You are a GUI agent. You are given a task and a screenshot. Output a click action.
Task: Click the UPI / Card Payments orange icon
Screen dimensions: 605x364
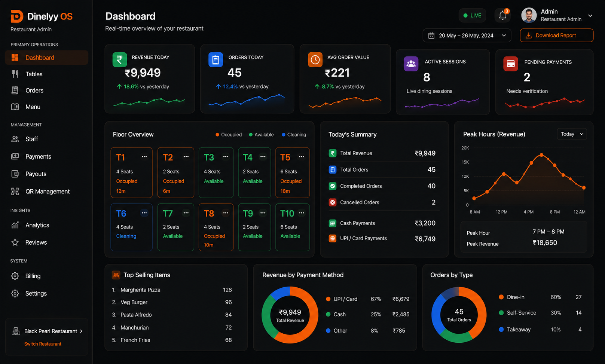click(332, 238)
